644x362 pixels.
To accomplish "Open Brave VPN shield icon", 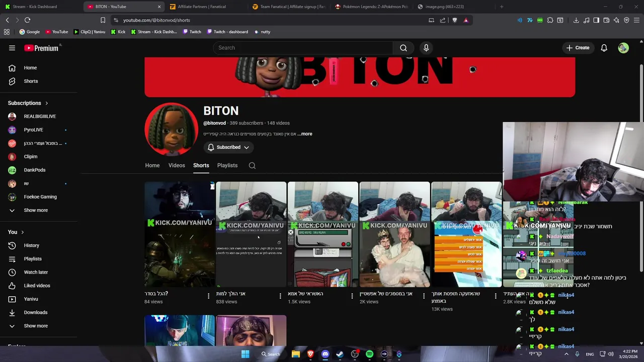I will pos(626,20).
